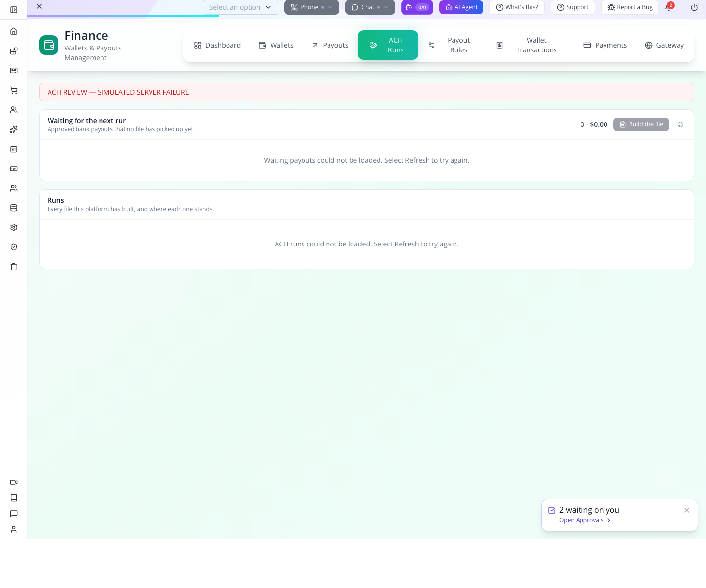Click the What's this? button
706x588 pixels.
point(517,7)
